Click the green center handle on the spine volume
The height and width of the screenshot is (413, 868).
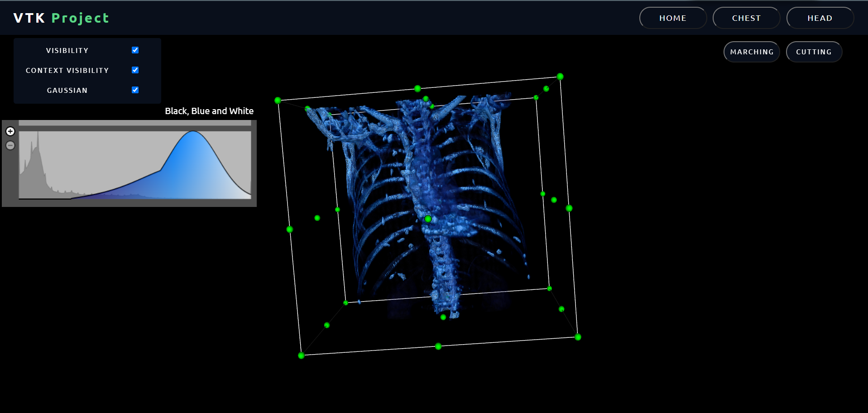click(427, 219)
